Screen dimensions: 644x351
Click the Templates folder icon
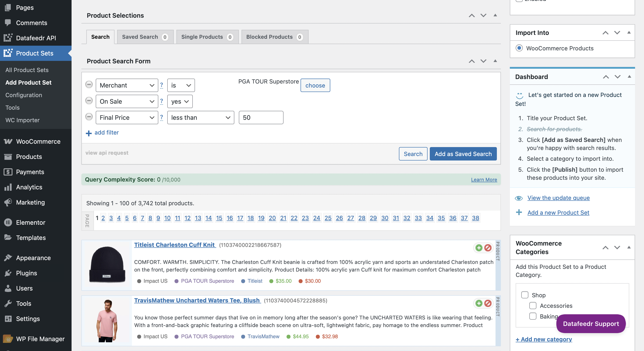pyautogui.click(x=8, y=237)
